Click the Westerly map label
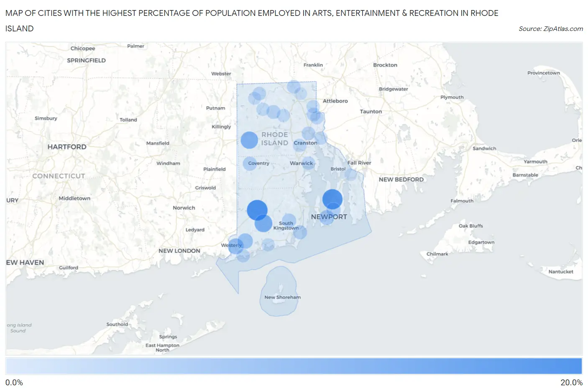 pos(231,245)
